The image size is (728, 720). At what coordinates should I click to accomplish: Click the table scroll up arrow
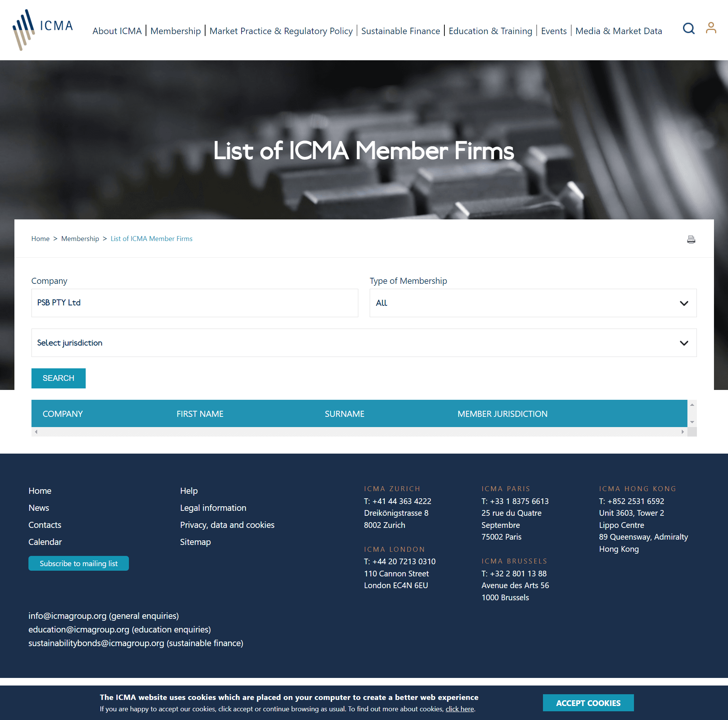coord(692,405)
